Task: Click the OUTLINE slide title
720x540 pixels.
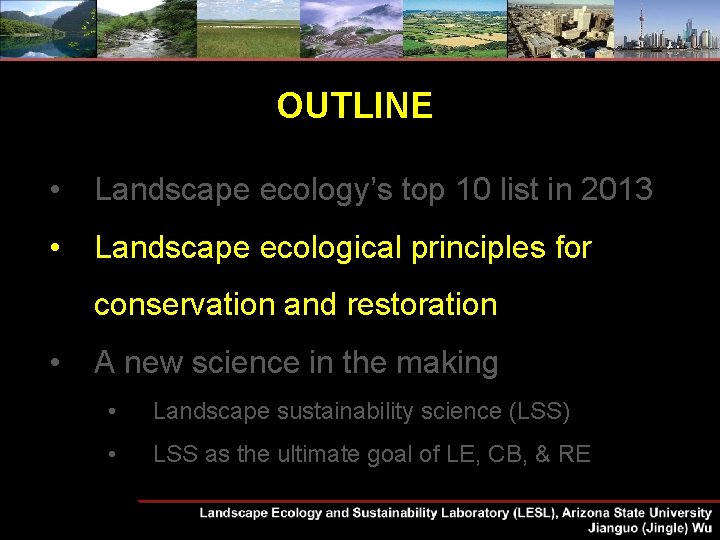Action: click(354, 105)
